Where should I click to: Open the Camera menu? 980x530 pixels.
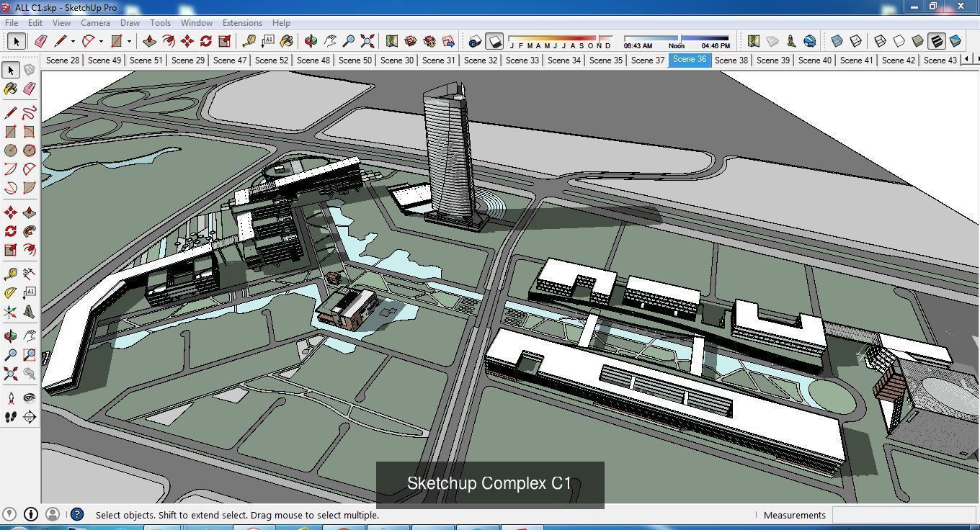(95, 23)
